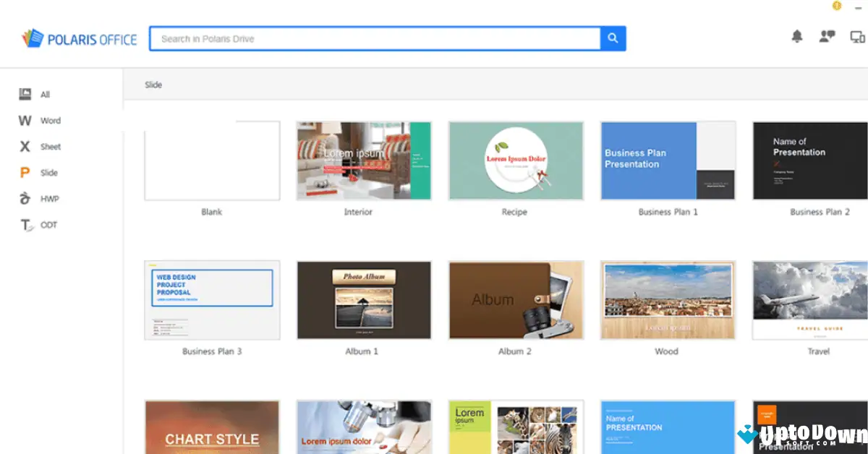Open the Album 2 template
Screen dimensions: 868x454
515,299
